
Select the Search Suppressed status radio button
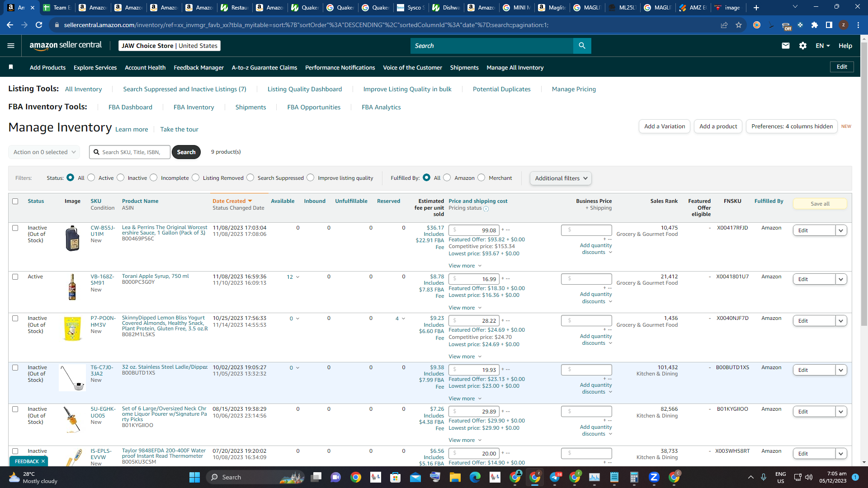pyautogui.click(x=250, y=178)
